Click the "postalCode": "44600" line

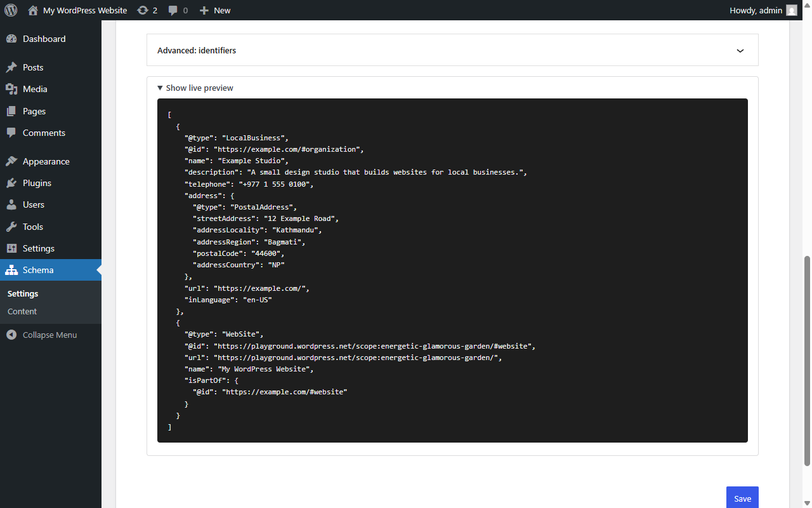coord(239,253)
